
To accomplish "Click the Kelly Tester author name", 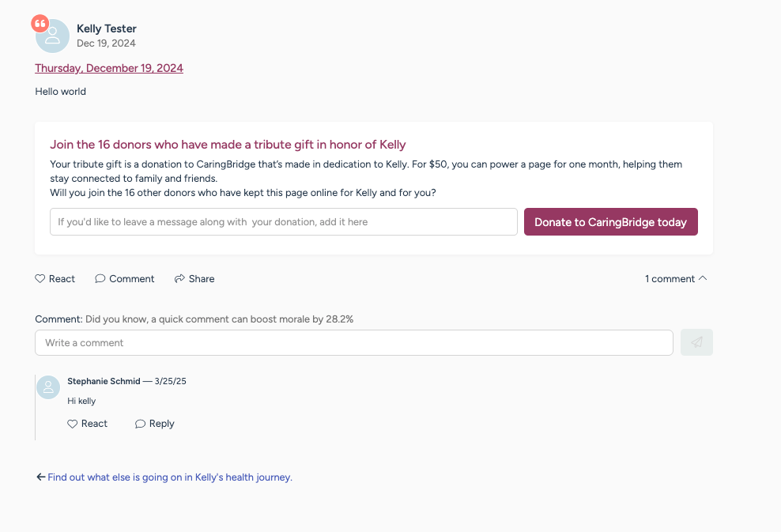I will click(107, 29).
